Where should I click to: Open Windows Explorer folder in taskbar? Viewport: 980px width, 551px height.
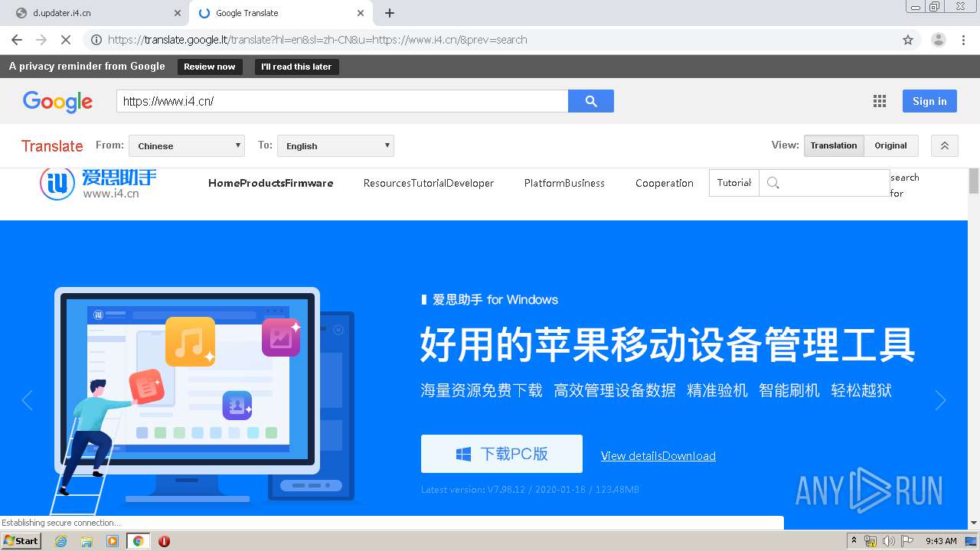click(x=87, y=541)
